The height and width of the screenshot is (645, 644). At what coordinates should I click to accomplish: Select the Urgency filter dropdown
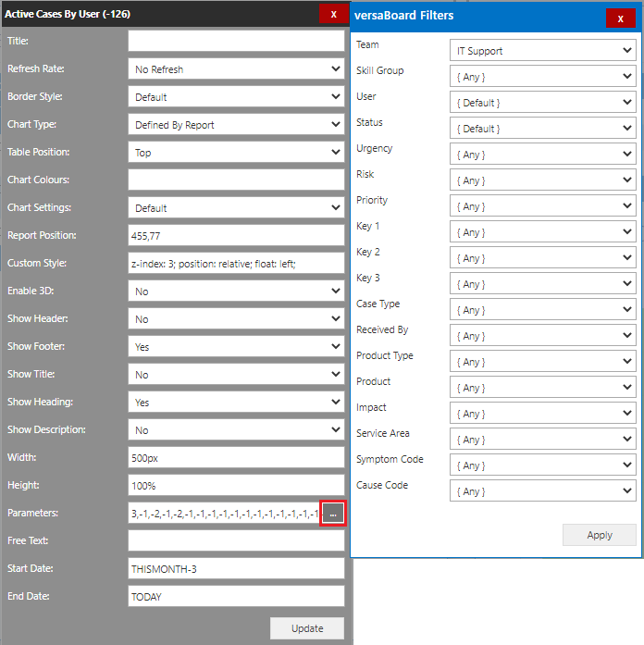tap(542, 155)
